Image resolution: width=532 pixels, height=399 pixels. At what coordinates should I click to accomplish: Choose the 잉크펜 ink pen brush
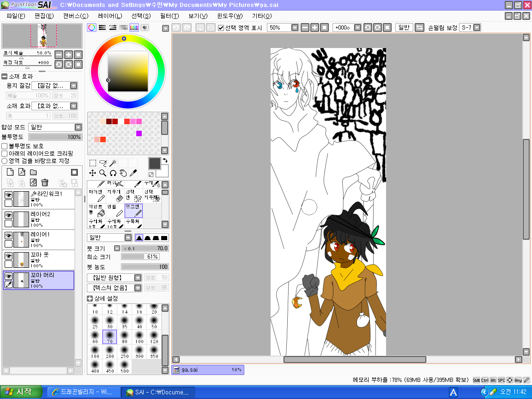(133, 211)
